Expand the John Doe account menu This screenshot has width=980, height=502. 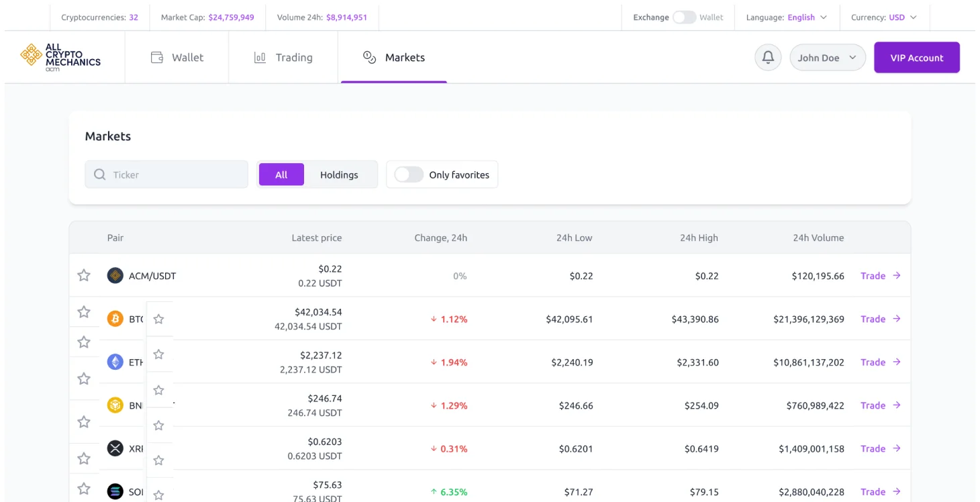click(828, 57)
